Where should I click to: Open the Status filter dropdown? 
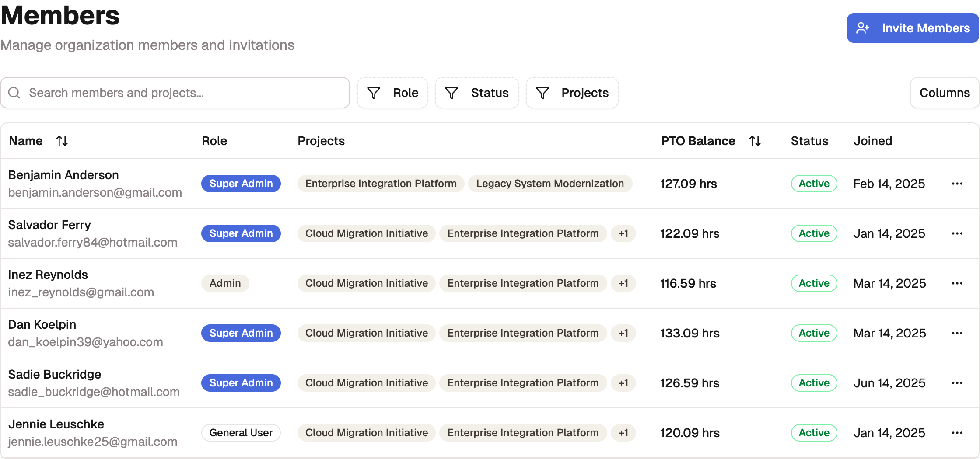pos(477,93)
